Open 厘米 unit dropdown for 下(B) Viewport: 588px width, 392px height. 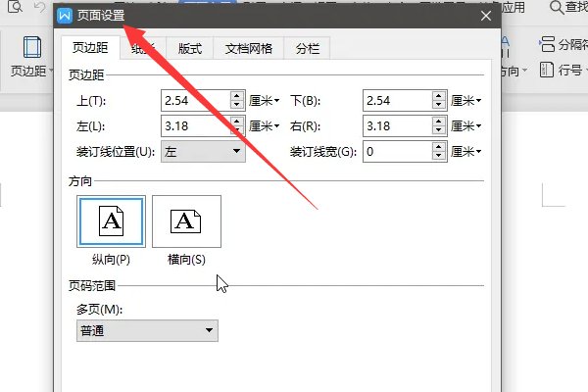tap(466, 101)
